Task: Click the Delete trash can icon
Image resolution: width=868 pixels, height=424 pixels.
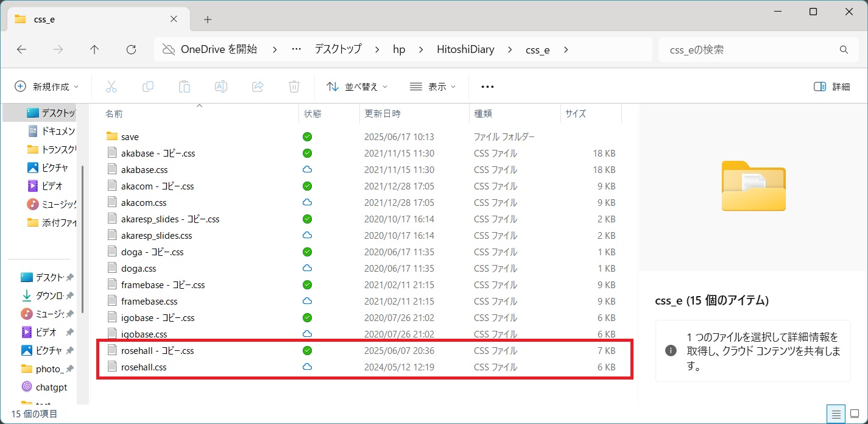Action: click(294, 87)
